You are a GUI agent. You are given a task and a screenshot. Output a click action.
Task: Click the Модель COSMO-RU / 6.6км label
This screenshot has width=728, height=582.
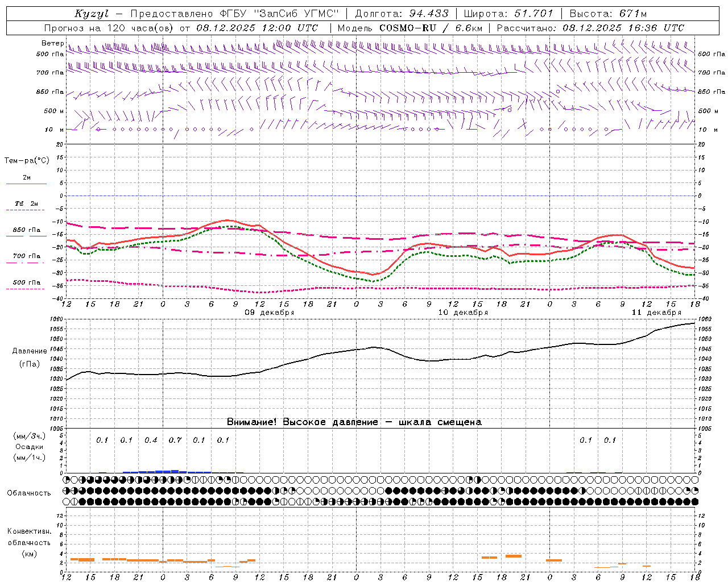(x=410, y=28)
